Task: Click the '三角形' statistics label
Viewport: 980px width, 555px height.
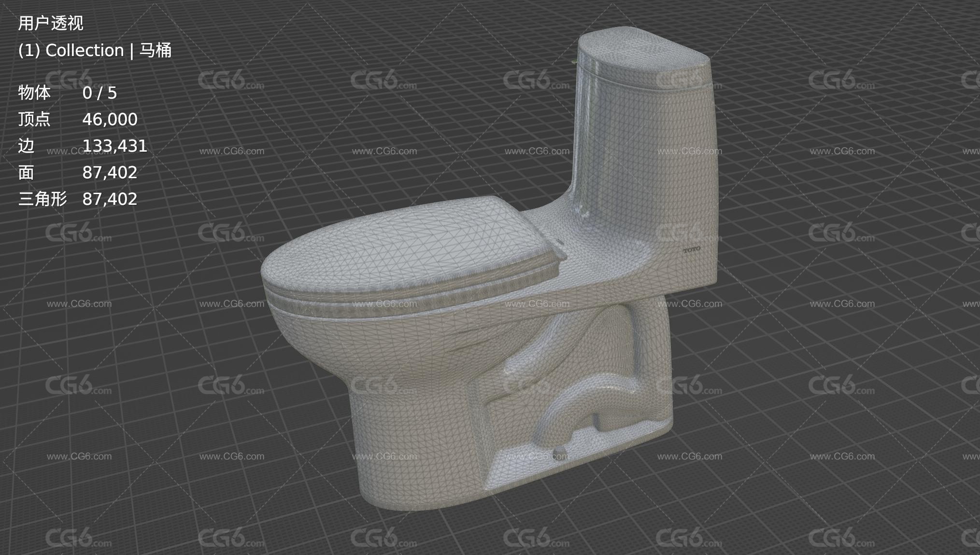Action: [x=43, y=199]
